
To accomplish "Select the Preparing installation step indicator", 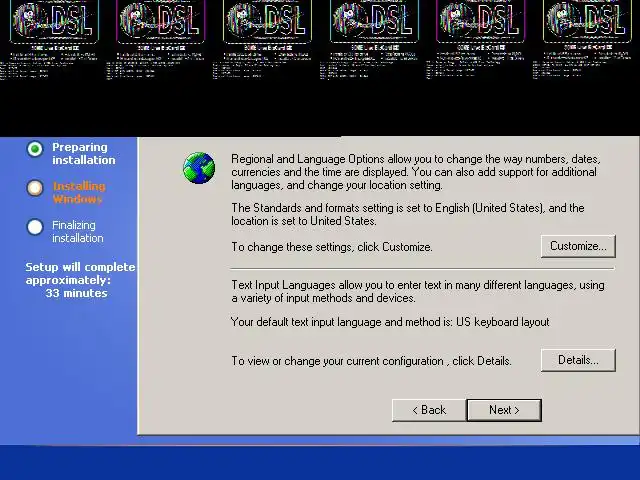I will [x=35, y=149].
